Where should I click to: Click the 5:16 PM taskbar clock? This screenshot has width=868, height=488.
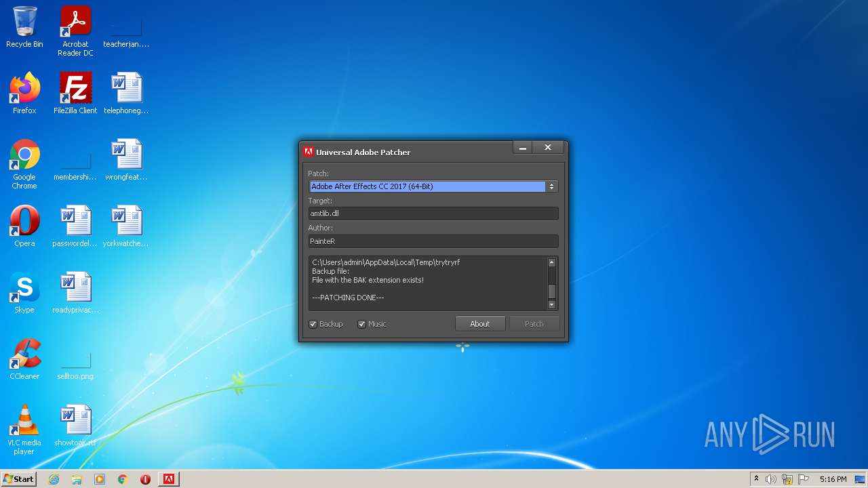(833, 479)
